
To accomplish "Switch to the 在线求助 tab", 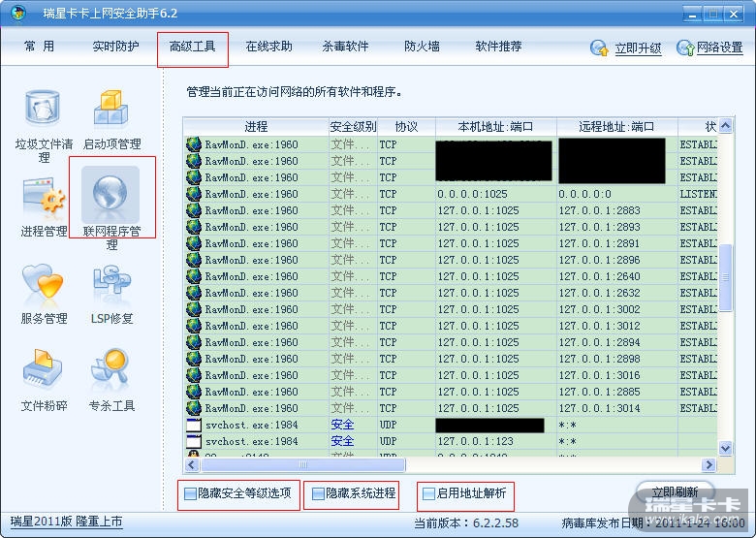I will point(269,47).
